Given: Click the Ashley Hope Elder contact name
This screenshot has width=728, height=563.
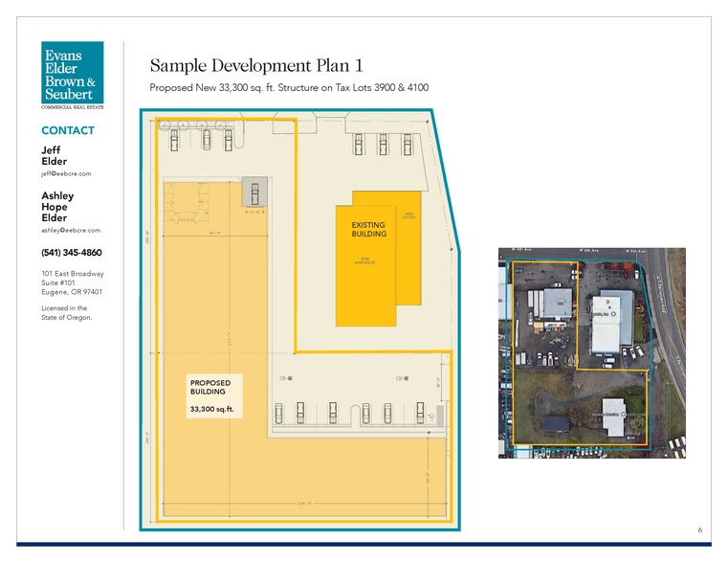Looking at the screenshot, I should (57, 207).
